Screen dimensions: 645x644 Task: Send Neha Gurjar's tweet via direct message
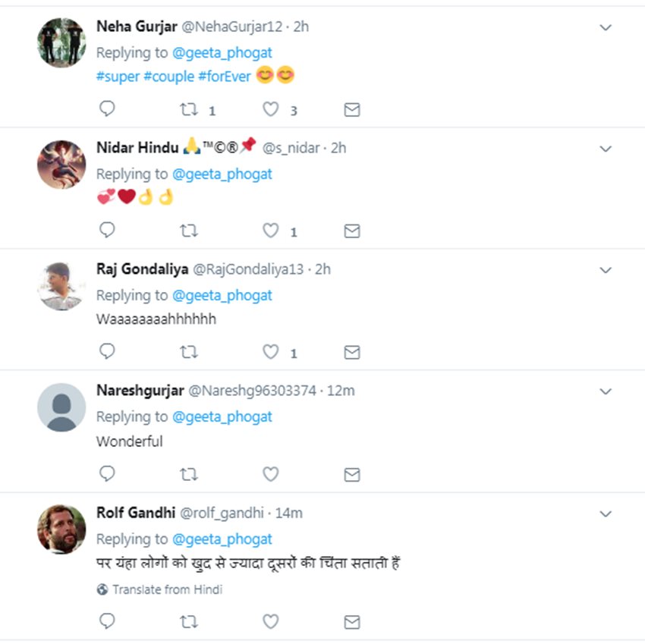[351, 110]
